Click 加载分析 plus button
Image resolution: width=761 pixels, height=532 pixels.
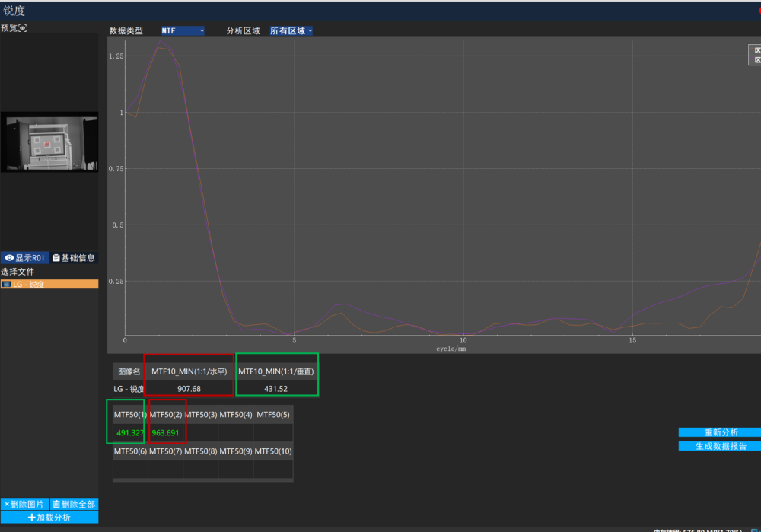49,518
